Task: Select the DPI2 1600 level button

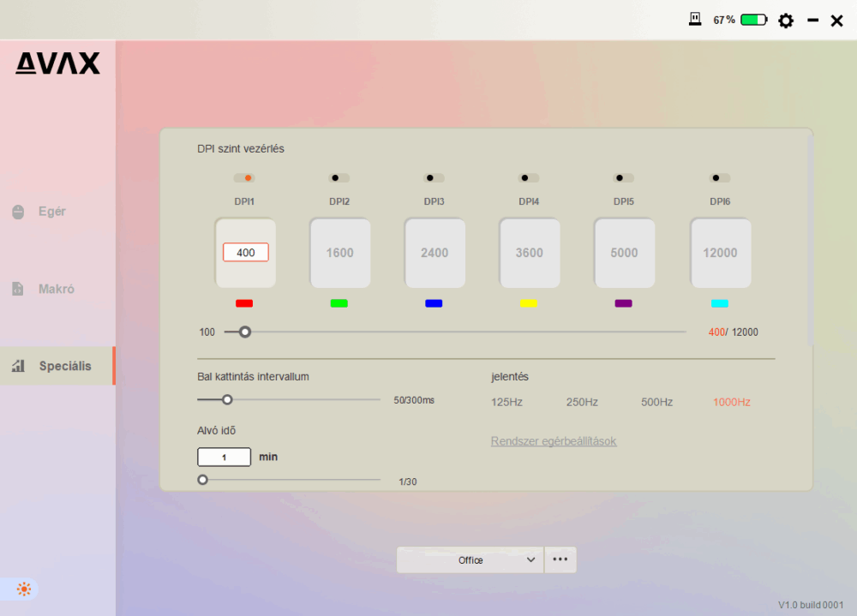Action: click(x=339, y=253)
